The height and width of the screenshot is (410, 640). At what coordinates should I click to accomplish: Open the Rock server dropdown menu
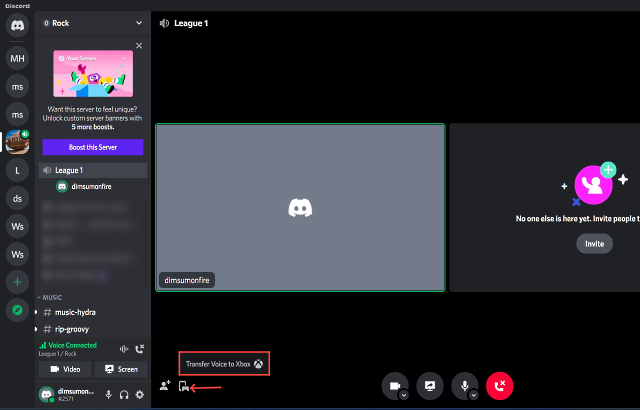point(139,23)
